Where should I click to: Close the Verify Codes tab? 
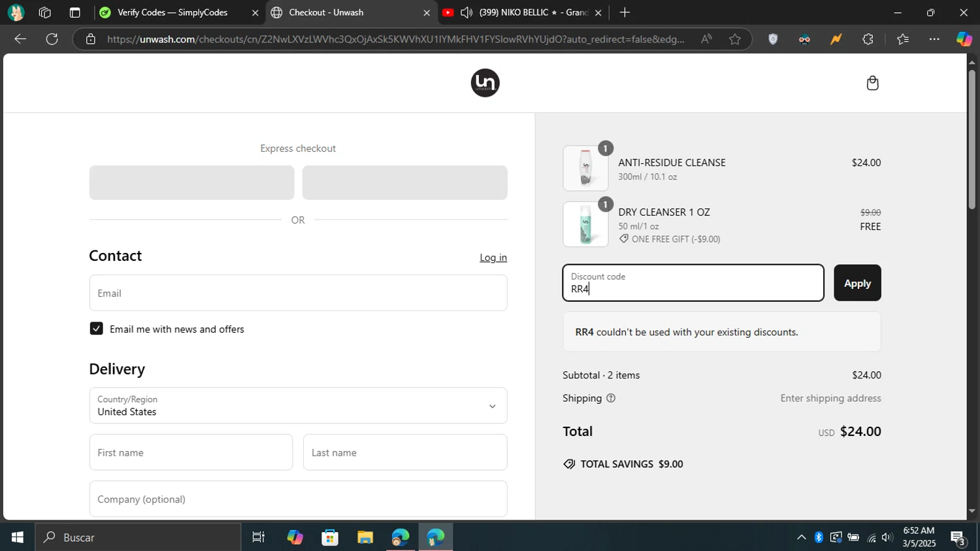pos(255,12)
